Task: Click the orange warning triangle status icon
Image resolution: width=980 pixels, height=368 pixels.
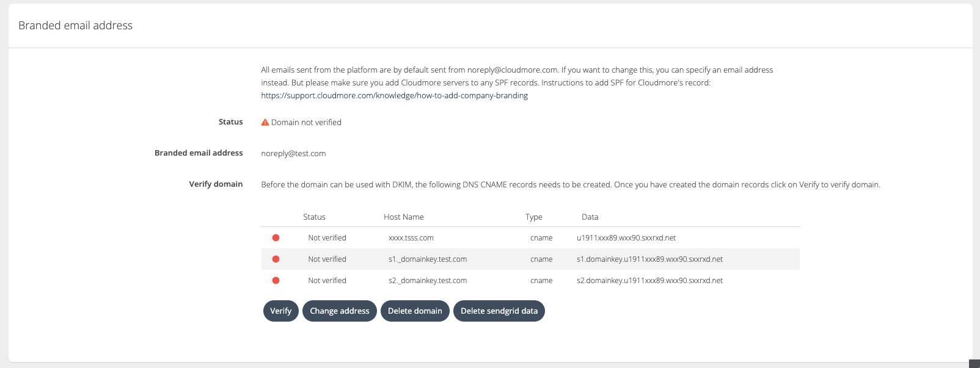Action: click(x=265, y=122)
